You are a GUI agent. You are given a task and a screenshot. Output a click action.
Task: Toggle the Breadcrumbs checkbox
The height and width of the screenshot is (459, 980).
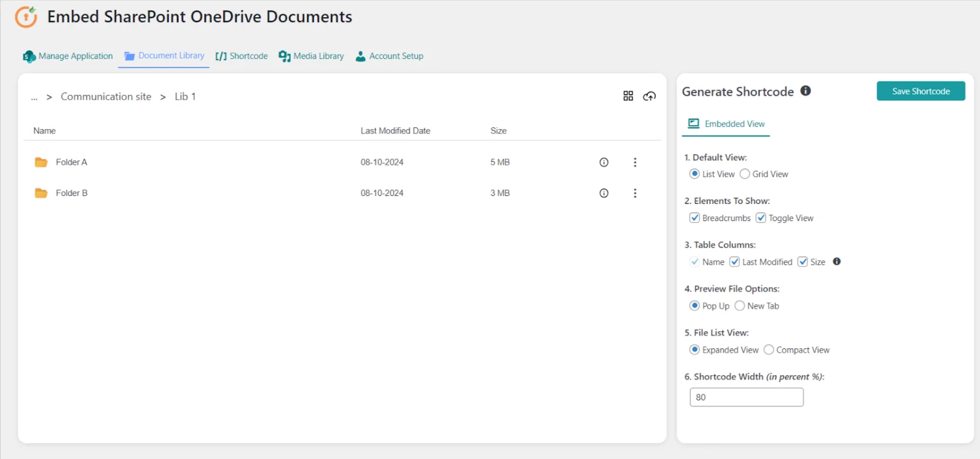point(695,218)
